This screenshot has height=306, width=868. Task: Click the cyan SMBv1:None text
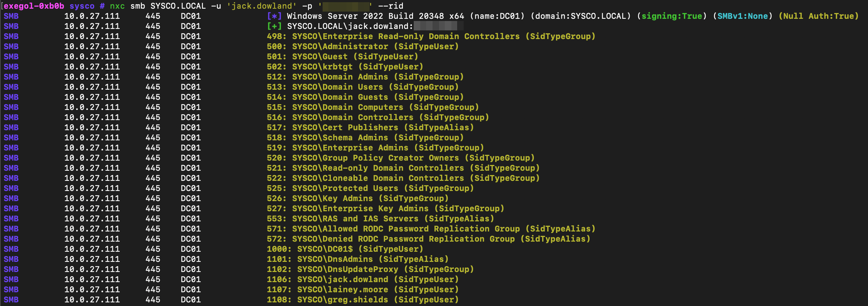(x=743, y=16)
